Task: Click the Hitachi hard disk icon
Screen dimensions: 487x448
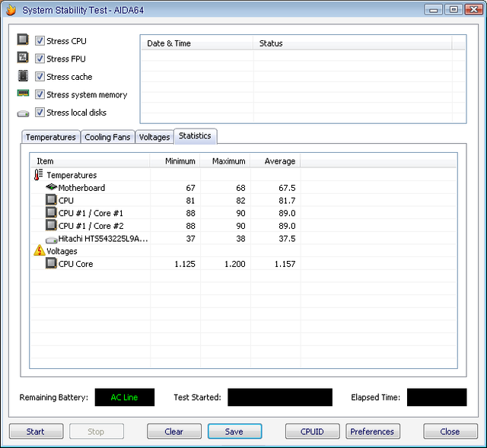Action: 51,239
